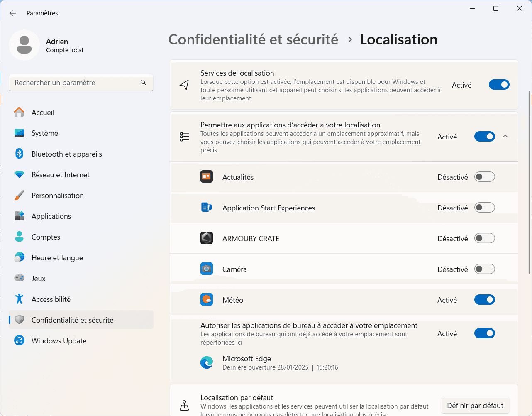
Task: Click Confidentialité et sécurité breadcrumb link
Action: click(x=253, y=39)
